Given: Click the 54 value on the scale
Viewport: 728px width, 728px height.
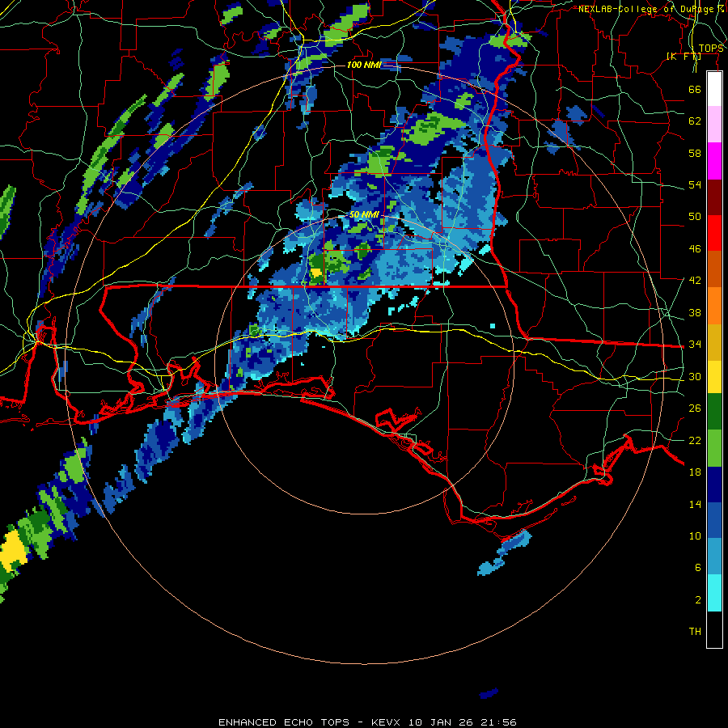Looking at the screenshot, I should coord(695,184).
